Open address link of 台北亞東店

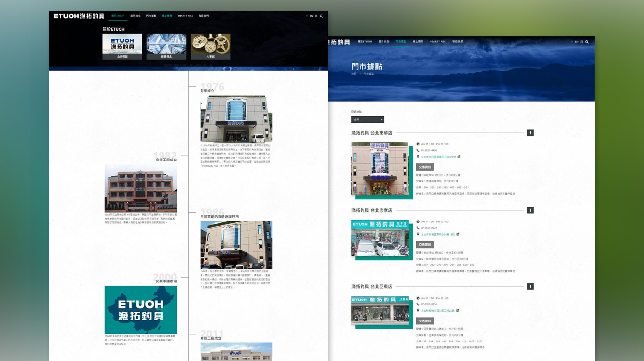tap(438, 310)
